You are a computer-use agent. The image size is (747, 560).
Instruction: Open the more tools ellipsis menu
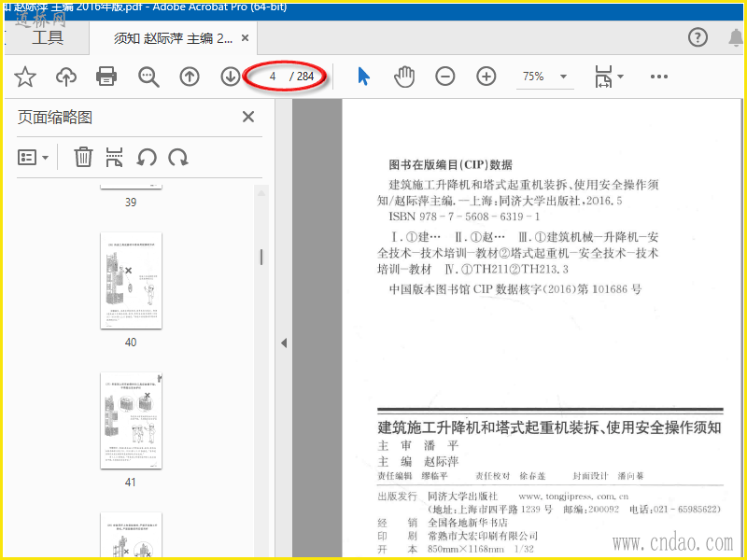point(659,77)
